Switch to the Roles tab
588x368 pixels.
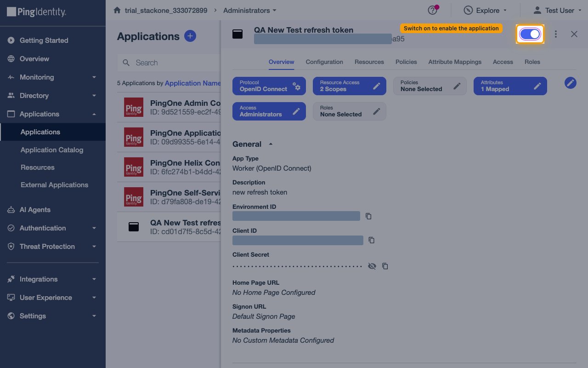(532, 62)
